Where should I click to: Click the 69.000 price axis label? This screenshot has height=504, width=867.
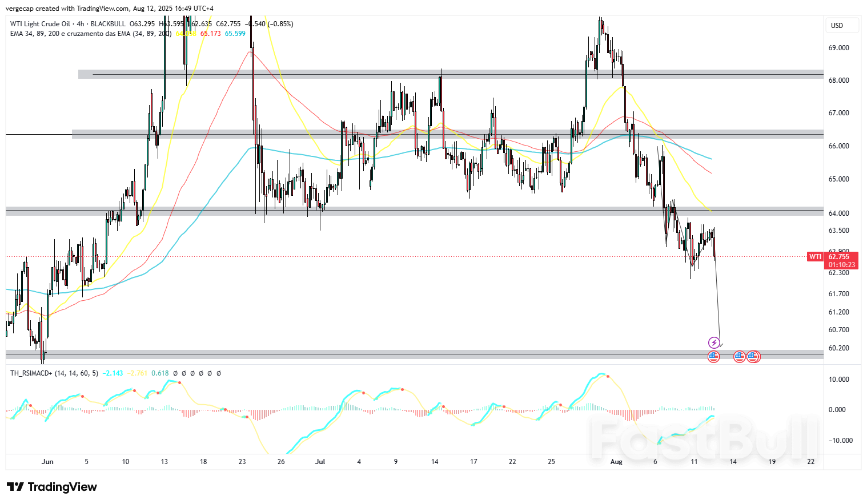tap(838, 48)
